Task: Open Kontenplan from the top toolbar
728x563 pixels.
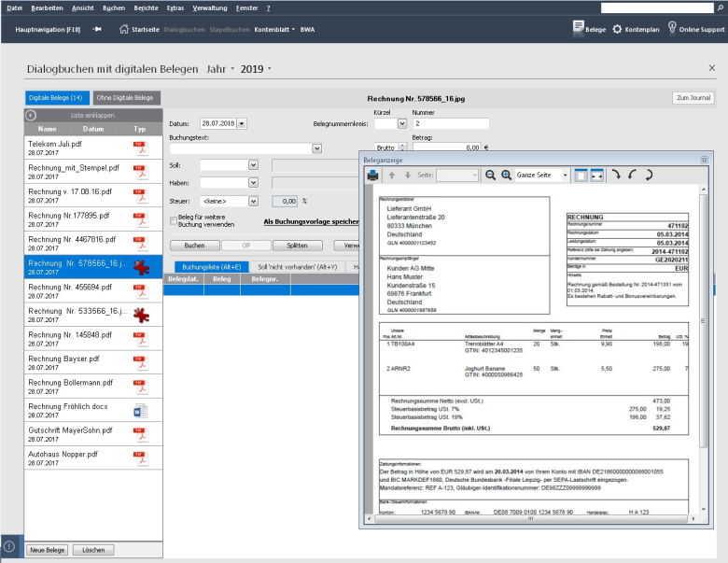Action: point(636,29)
